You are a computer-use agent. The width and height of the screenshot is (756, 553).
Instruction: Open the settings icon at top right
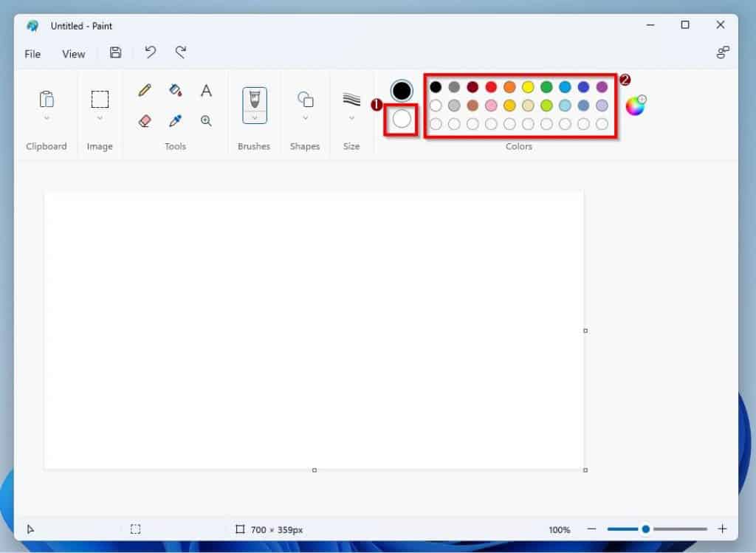(723, 52)
